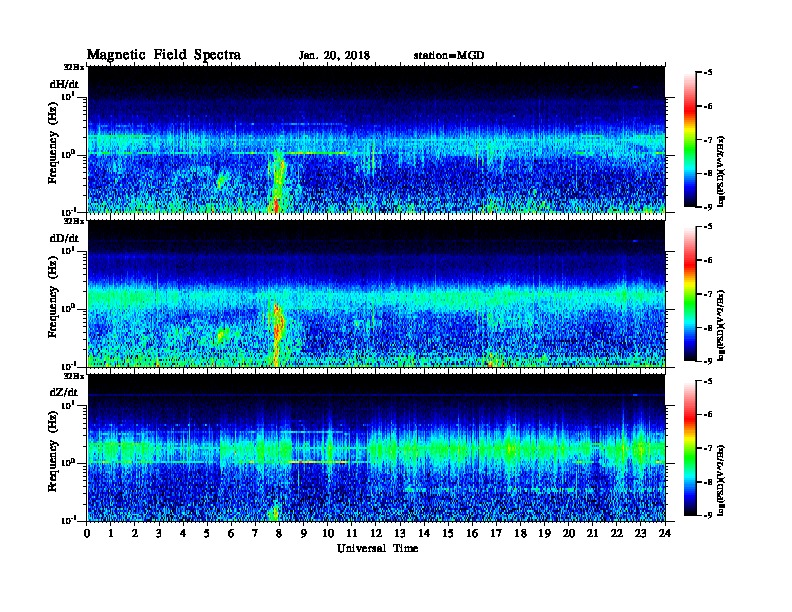792x612 pixels.
Task: Click the date "Jan. 20, 2018"
Action: point(334,56)
